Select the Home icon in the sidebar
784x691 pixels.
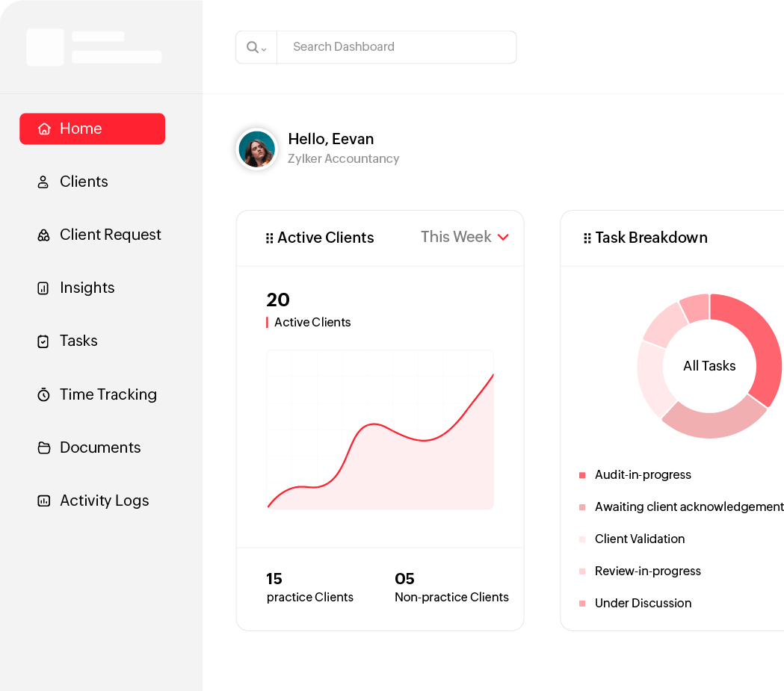(44, 128)
